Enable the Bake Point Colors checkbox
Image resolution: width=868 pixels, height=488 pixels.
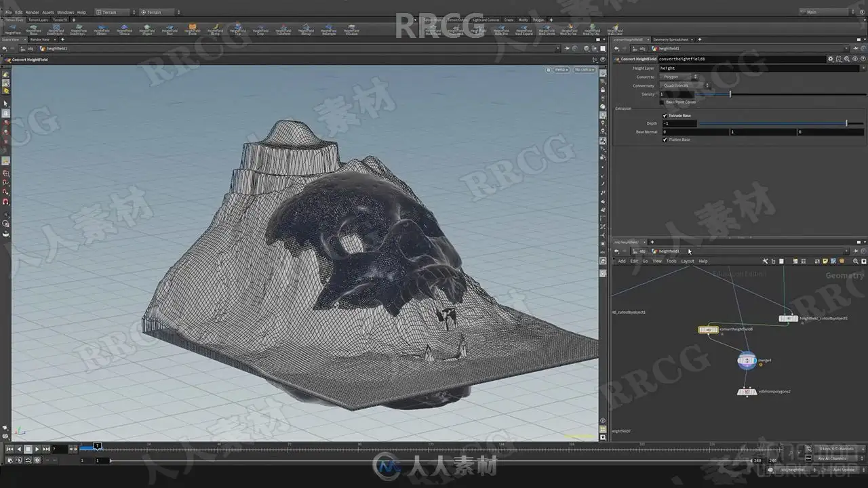tap(663, 102)
